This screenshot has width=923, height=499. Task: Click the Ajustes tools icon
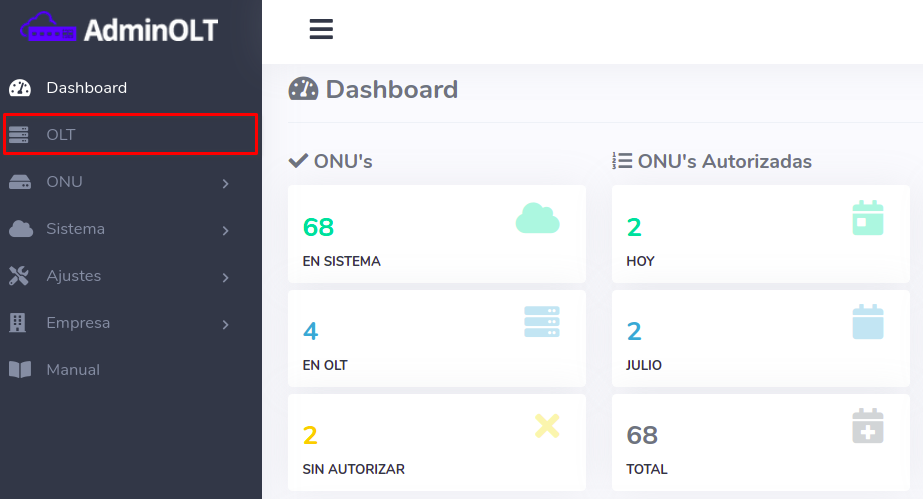click(20, 276)
